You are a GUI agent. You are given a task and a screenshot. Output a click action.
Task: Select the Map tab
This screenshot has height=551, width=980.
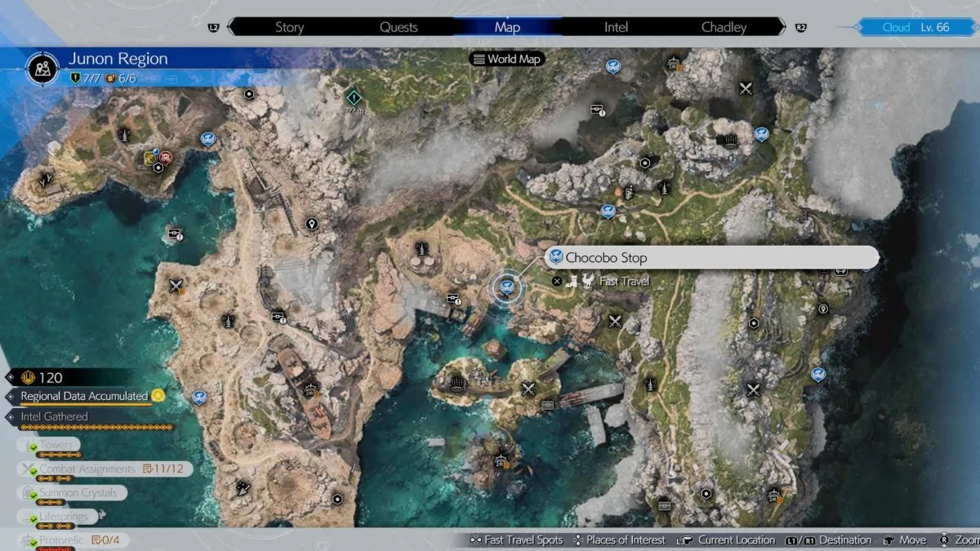(x=507, y=27)
